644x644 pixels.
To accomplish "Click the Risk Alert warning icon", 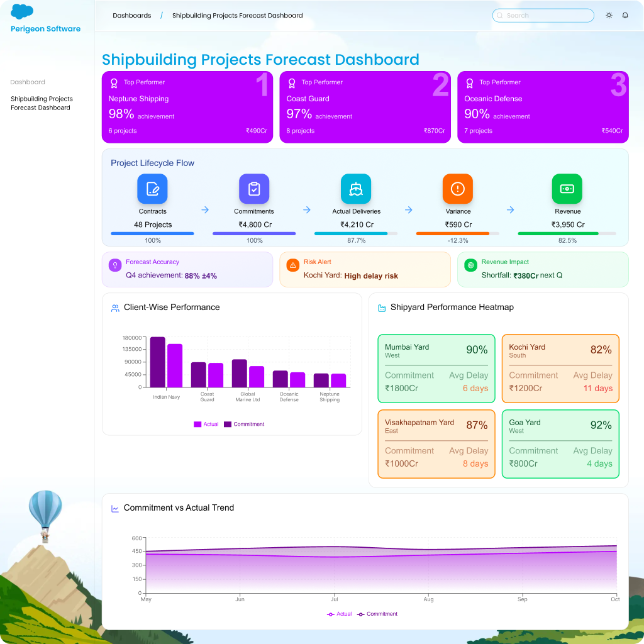I will [292, 265].
